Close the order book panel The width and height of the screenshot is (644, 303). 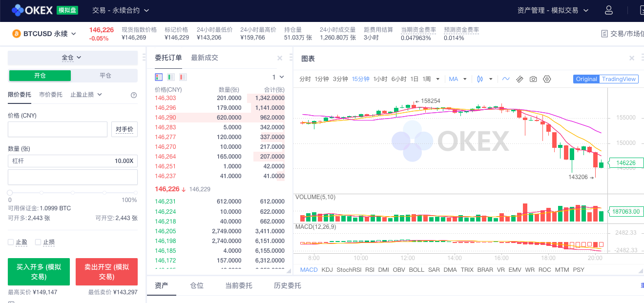280,58
